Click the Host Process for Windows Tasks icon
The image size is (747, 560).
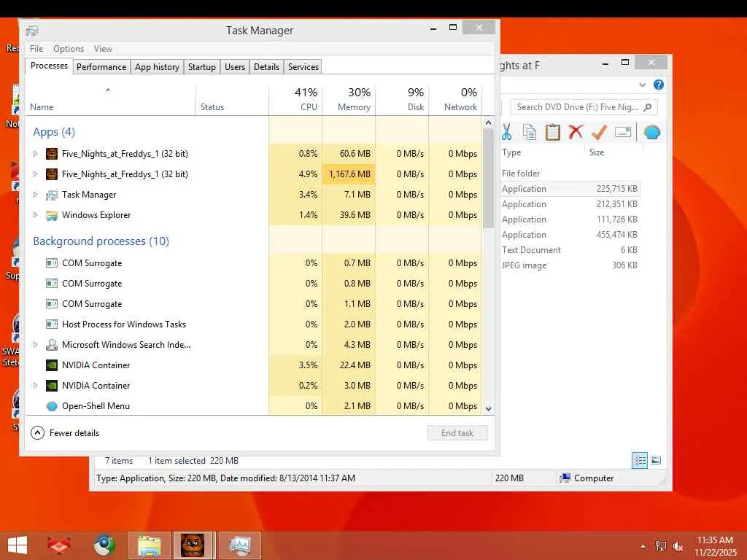[x=52, y=324]
